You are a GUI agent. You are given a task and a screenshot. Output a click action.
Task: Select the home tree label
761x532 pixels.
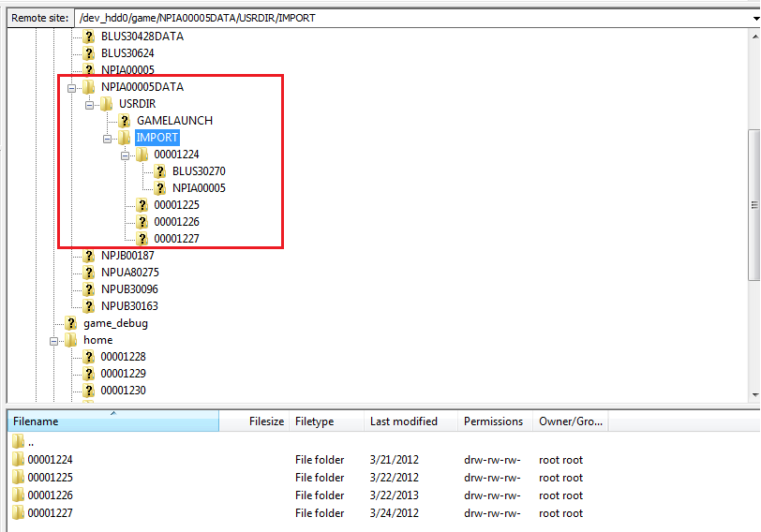98,340
